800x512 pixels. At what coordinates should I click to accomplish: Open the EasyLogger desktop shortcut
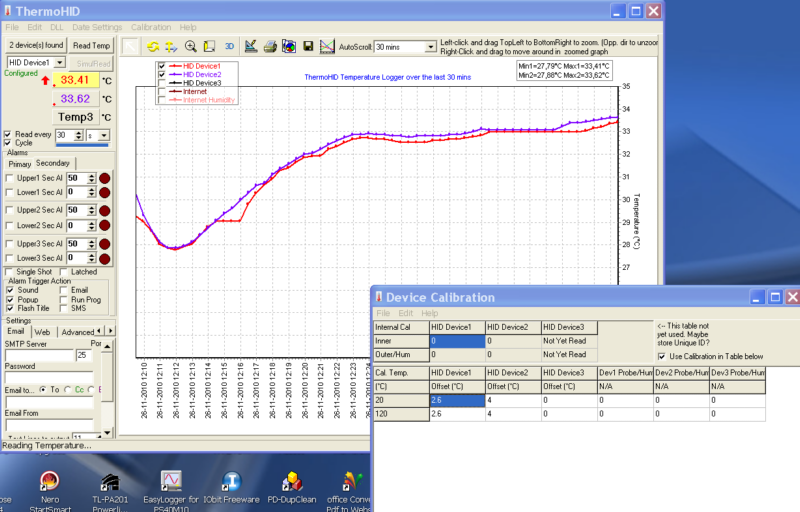172,482
